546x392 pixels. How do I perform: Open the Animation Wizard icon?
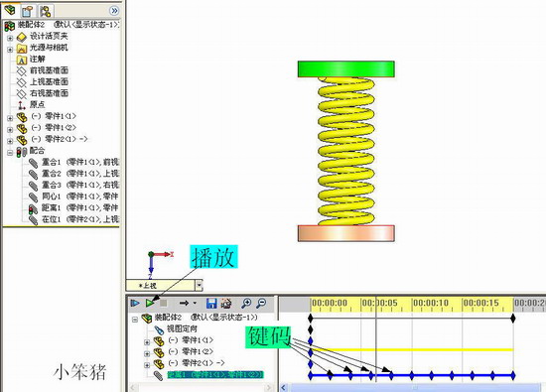(x=226, y=304)
